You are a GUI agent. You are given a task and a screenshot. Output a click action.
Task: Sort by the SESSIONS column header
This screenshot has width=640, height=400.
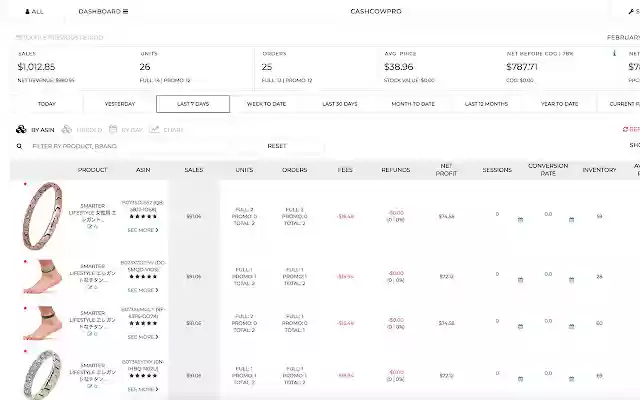tap(497, 170)
